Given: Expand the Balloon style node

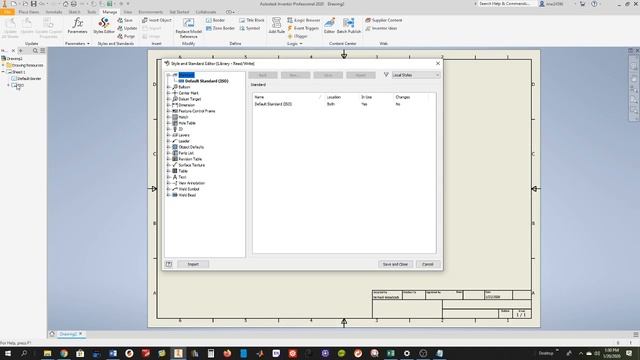Looking at the screenshot, I should click(168, 87).
